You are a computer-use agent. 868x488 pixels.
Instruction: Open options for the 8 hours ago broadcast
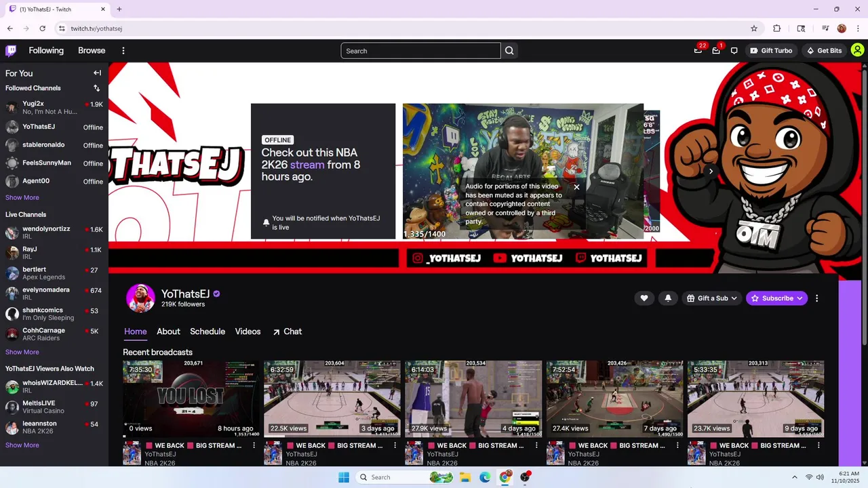254,445
